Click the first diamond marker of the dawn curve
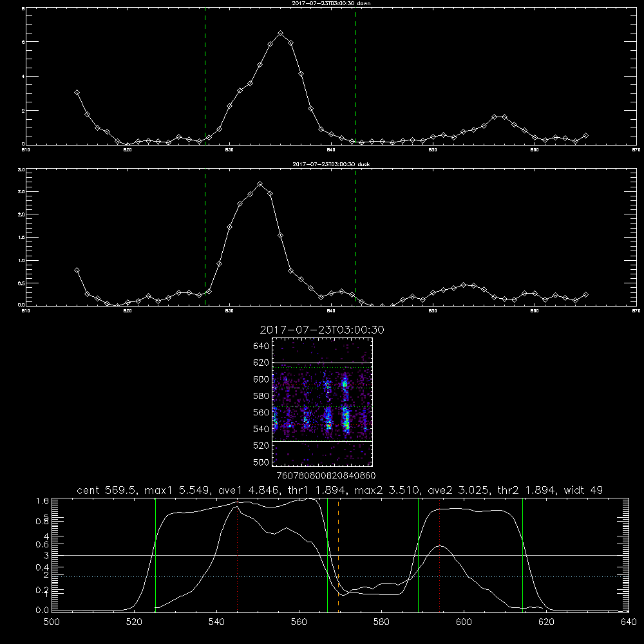Viewport: 644px width, 644px height. (77, 93)
